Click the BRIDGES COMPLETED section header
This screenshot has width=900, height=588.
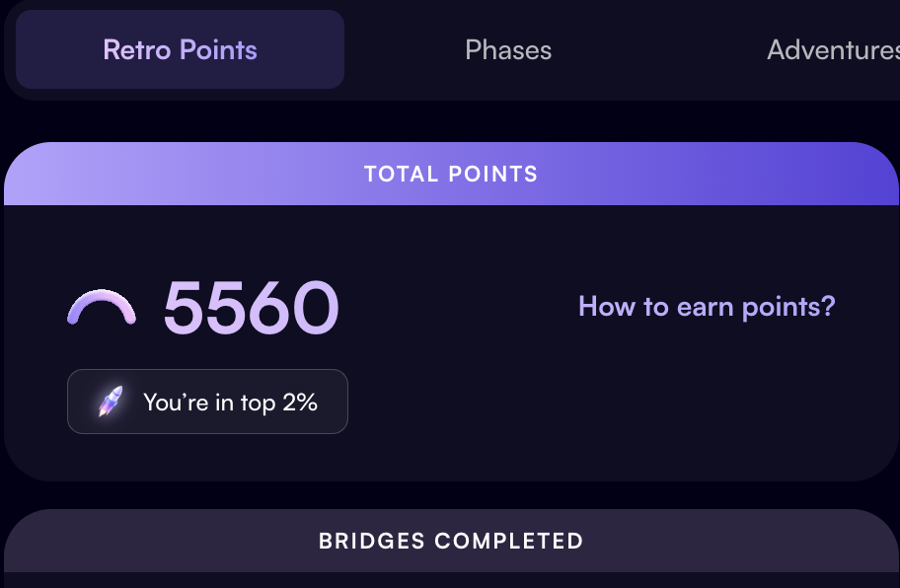451,541
